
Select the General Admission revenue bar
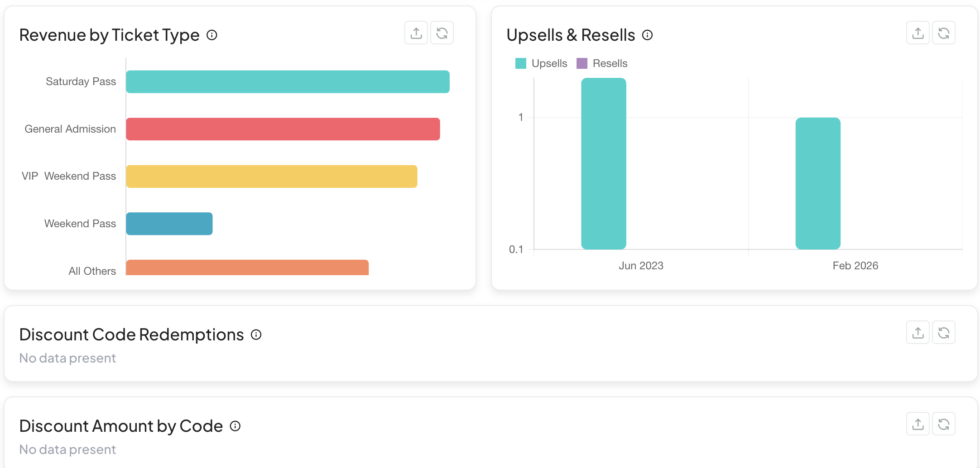click(x=283, y=129)
